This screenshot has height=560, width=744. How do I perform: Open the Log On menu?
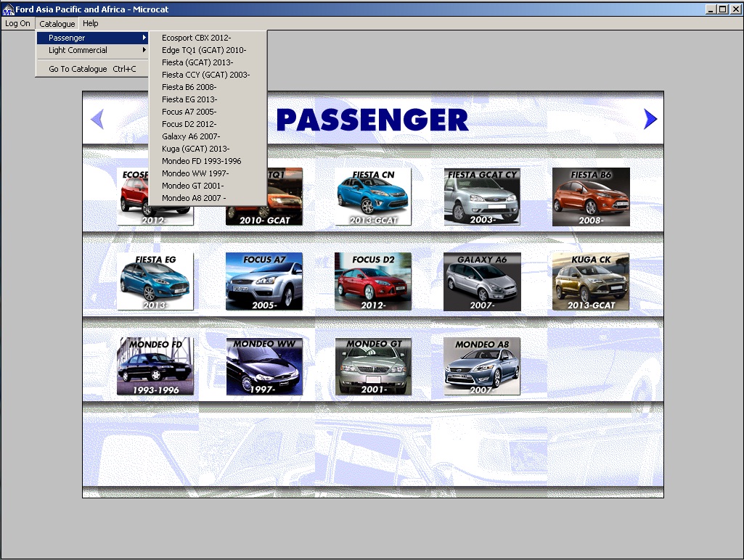click(17, 23)
